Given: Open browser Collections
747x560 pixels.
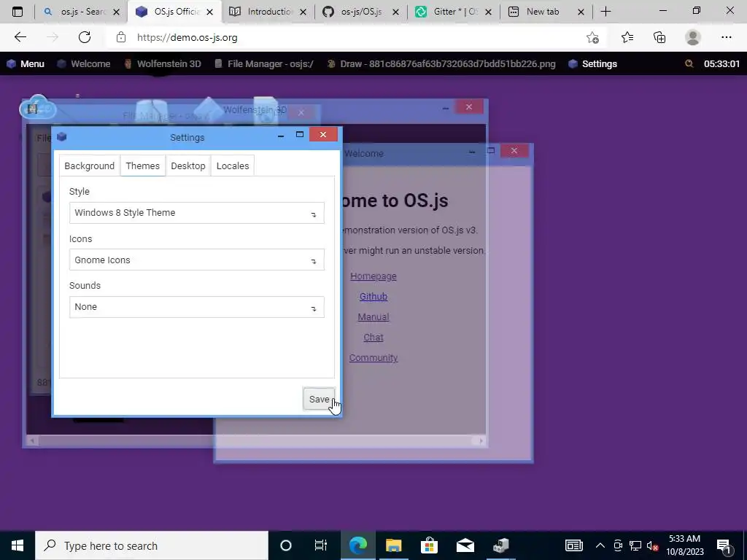Looking at the screenshot, I should (x=659, y=37).
